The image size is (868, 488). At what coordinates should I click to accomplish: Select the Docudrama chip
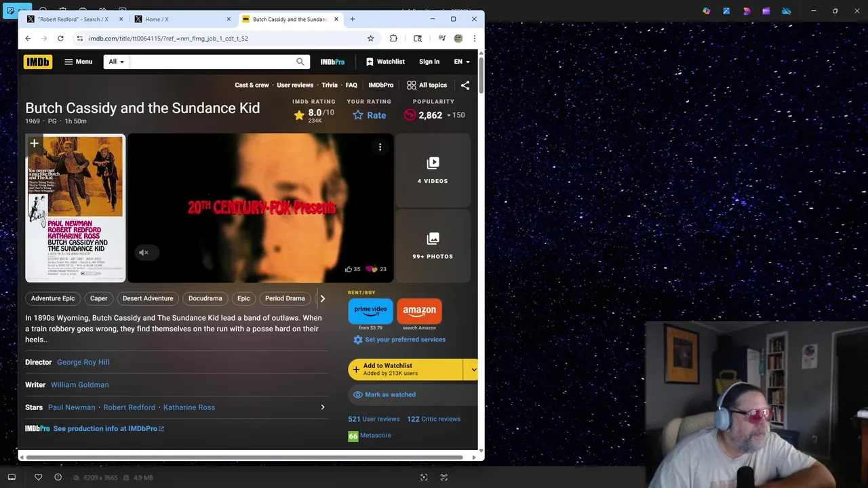205,298
